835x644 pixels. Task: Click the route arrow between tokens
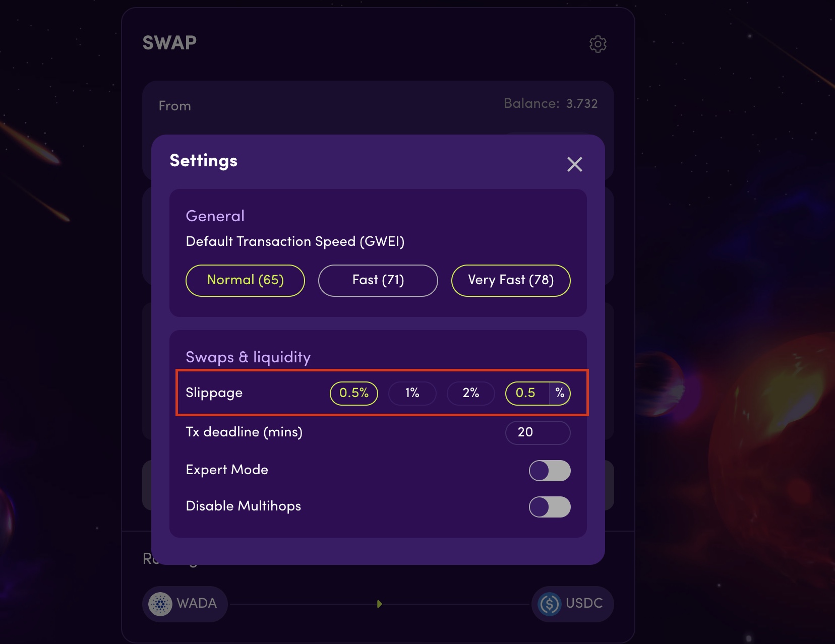(379, 604)
